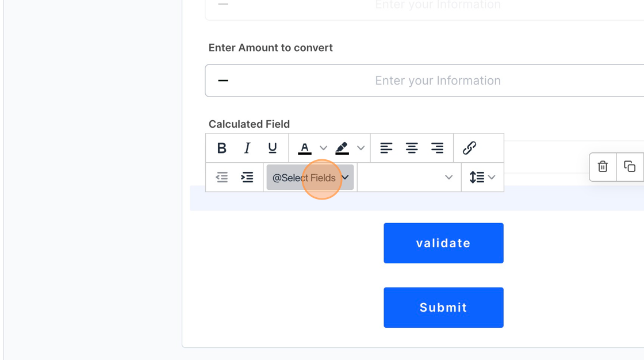Right align the text

click(x=437, y=148)
